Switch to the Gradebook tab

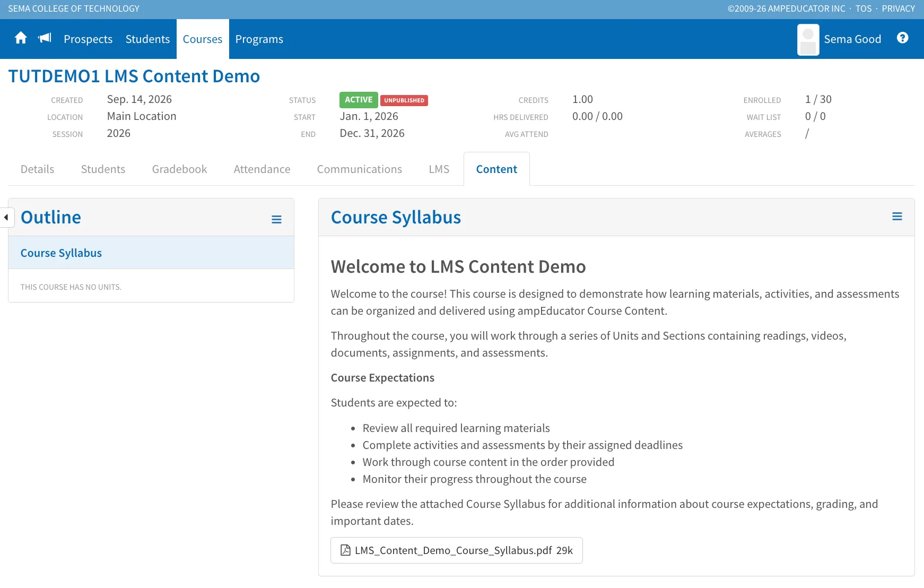coord(179,169)
